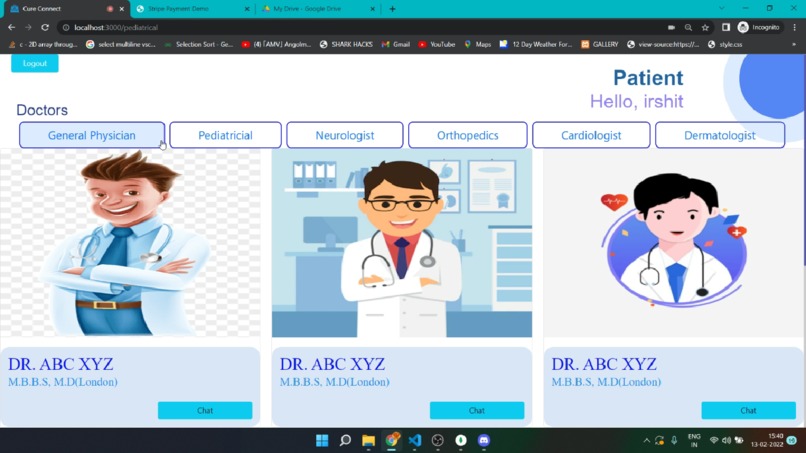The width and height of the screenshot is (806, 453).
Task: Click the doctor-in-office illustration with glasses
Action: pos(402,243)
